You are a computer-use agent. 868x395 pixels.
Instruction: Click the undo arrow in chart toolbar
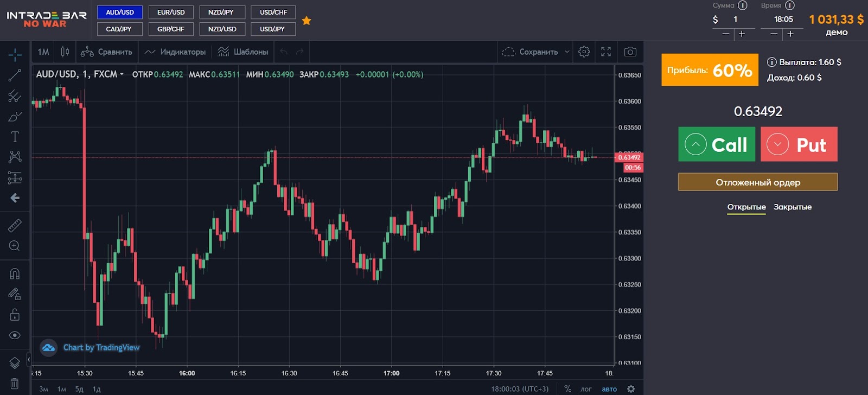coord(284,52)
